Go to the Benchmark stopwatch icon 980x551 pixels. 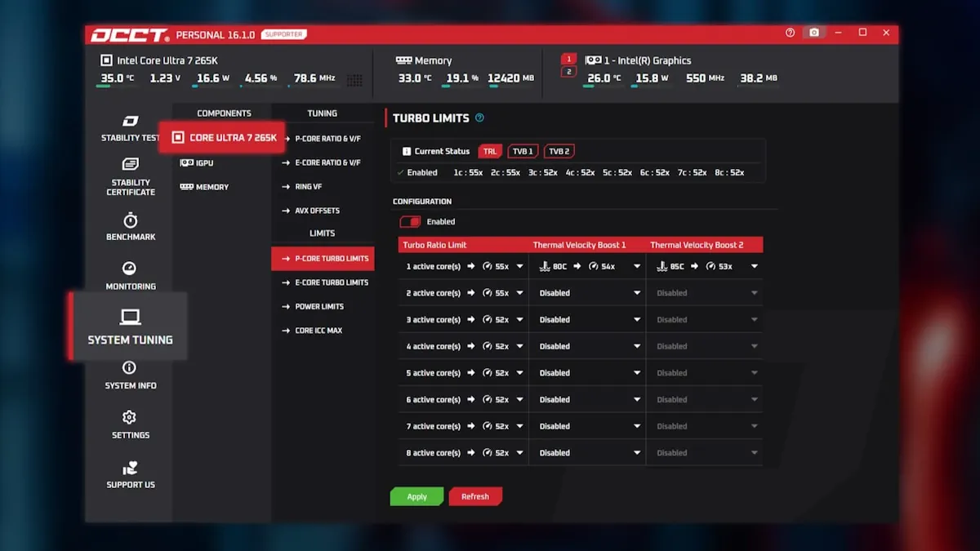point(131,221)
